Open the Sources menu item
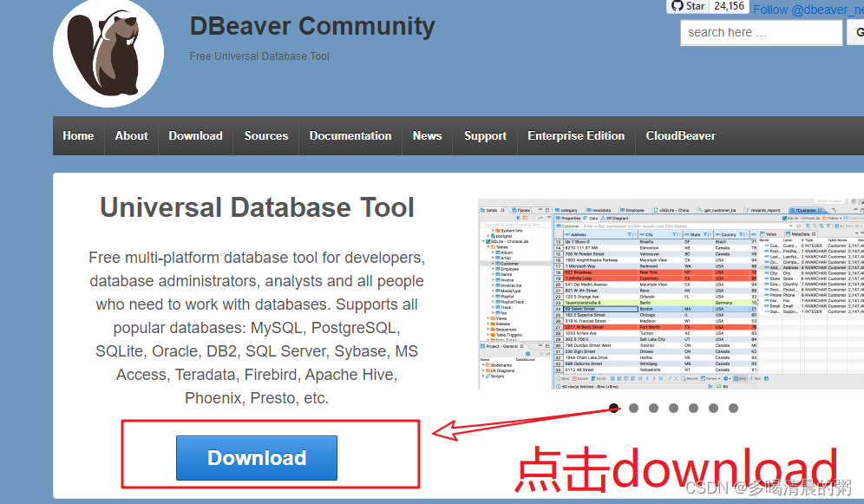 pyautogui.click(x=266, y=135)
